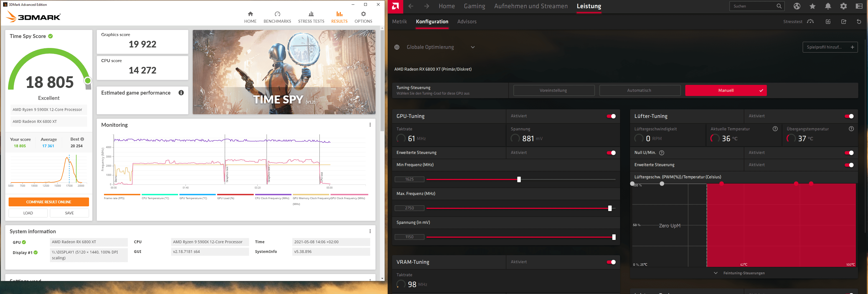Screen dimensions: 868x294
Task: Open the notifications bell
Action: point(828,6)
